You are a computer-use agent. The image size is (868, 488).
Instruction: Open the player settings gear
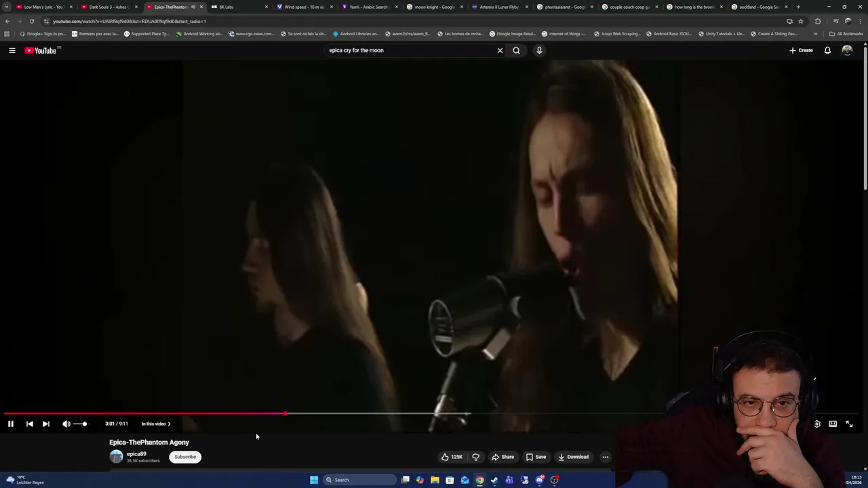tap(817, 424)
